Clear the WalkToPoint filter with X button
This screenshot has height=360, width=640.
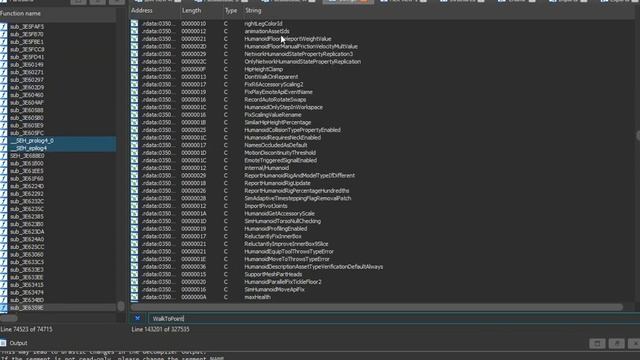click(x=138, y=318)
